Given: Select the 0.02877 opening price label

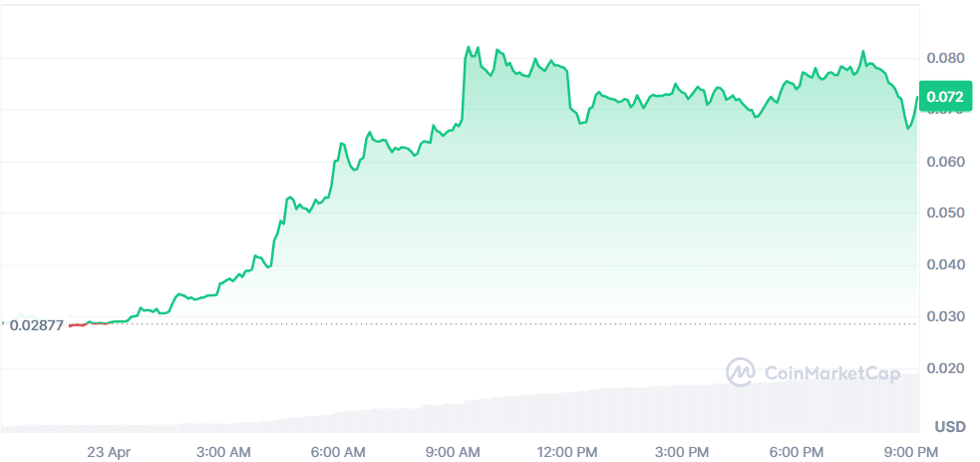Looking at the screenshot, I should (x=36, y=324).
